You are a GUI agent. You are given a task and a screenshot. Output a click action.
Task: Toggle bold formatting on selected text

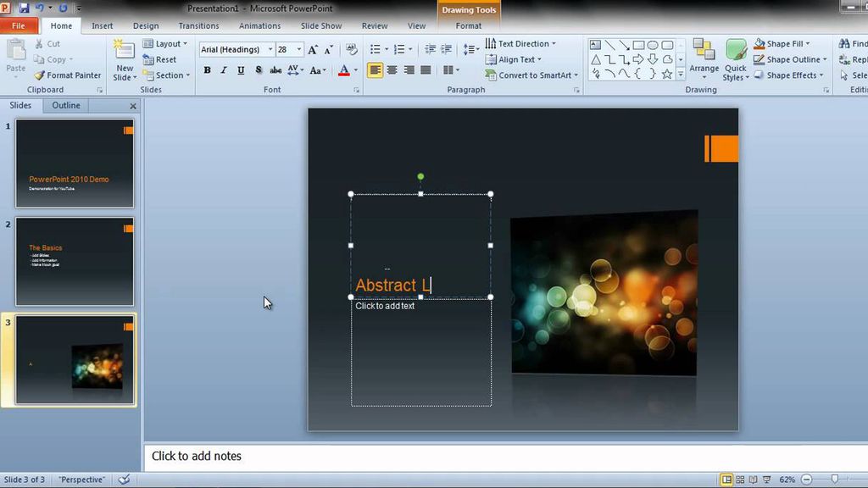pos(207,70)
